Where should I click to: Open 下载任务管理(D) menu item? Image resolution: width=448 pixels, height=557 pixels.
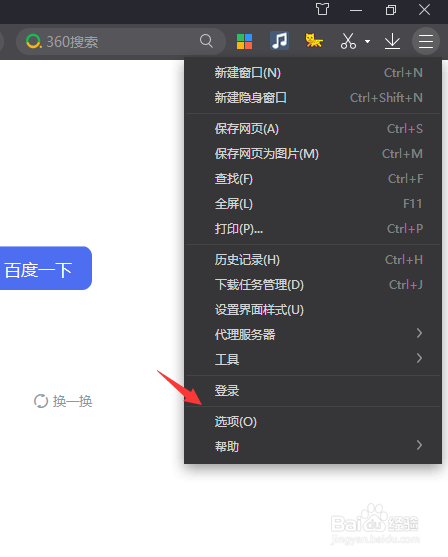pos(313,285)
